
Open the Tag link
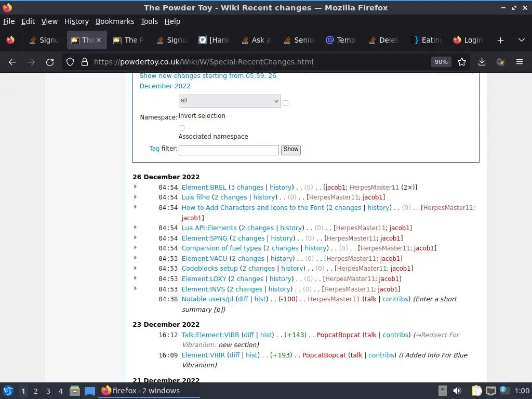(x=154, y=149)
